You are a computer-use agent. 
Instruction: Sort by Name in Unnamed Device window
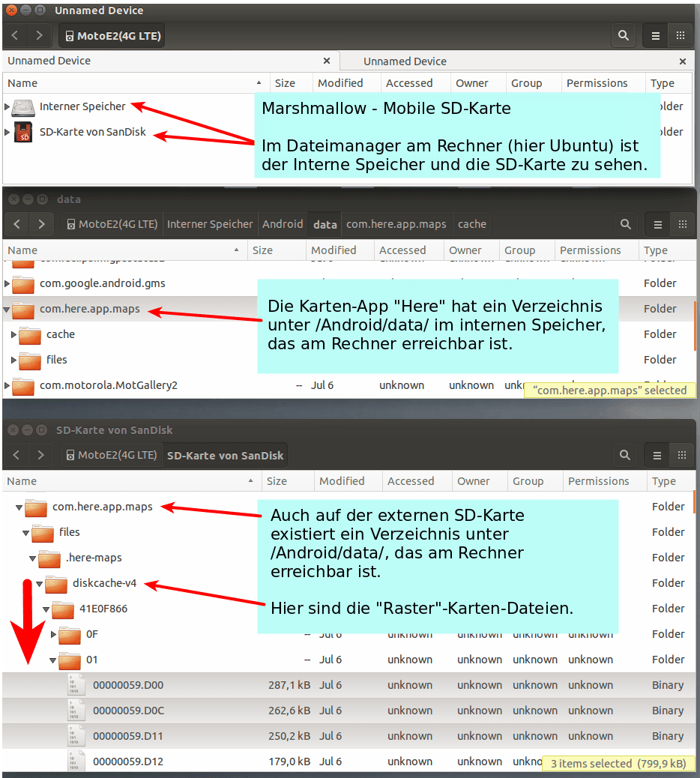click(x=136, y=83)
